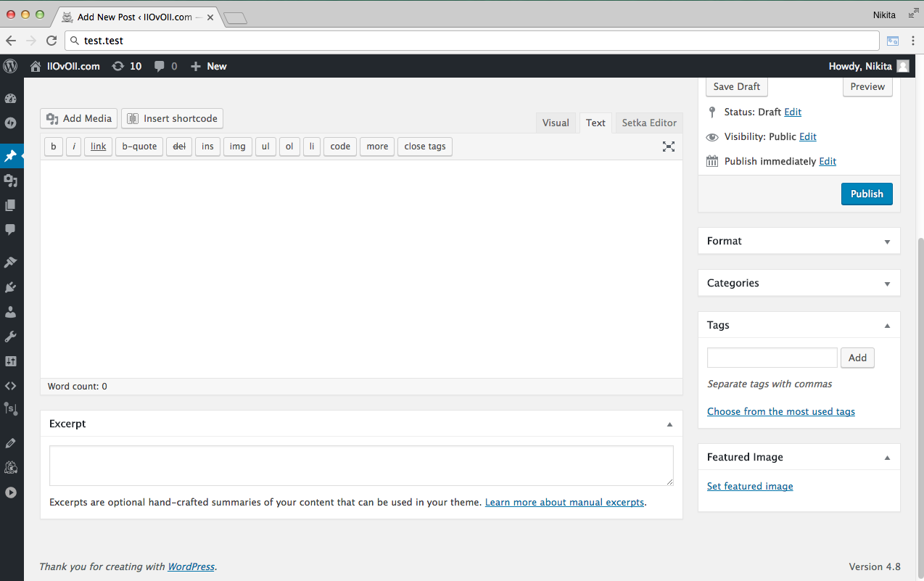Collapse the Tags panel

point(887,326)
